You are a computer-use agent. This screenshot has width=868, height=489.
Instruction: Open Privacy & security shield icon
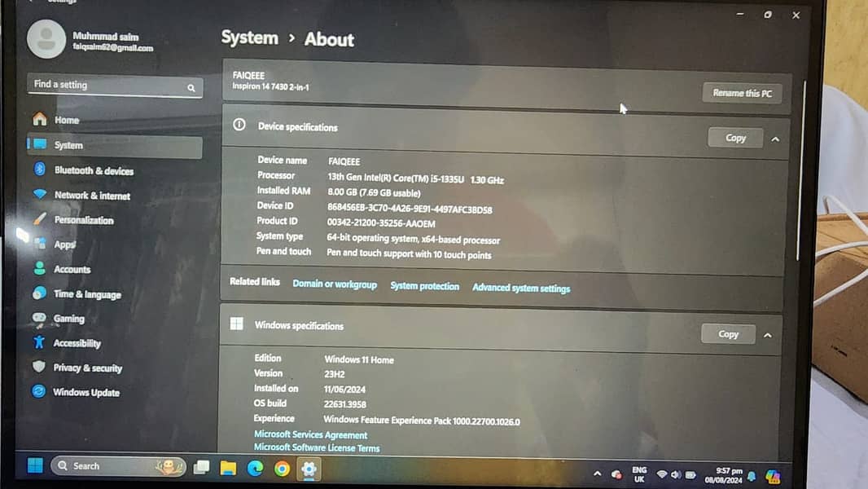(38, 368)
